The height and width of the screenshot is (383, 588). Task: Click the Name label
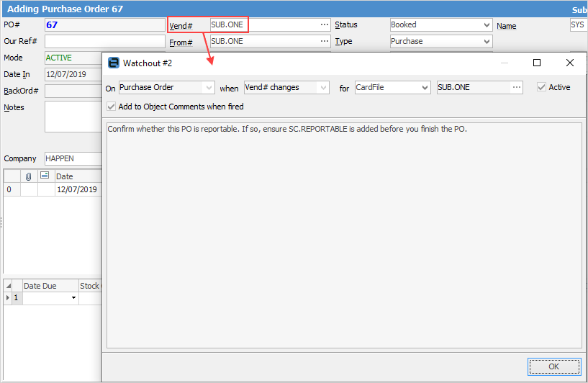pos(506,26)
